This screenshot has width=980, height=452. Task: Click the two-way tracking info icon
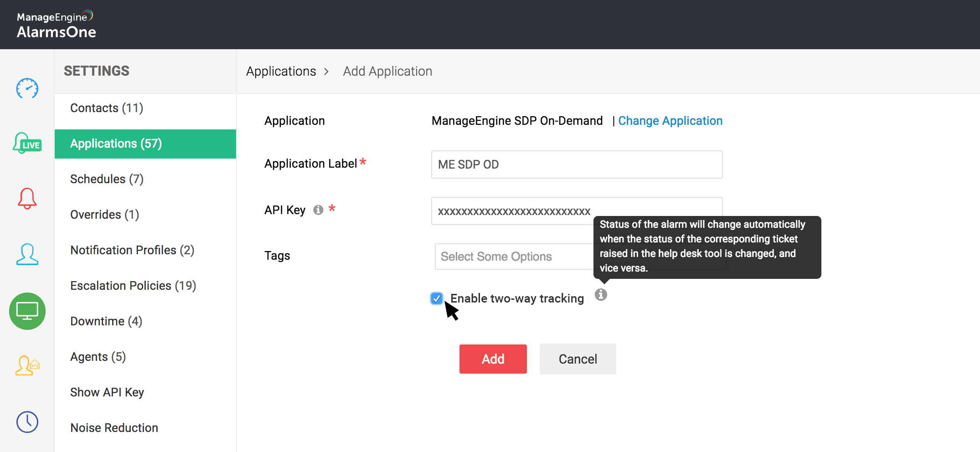pyautogui.click(x=601, y=295)
